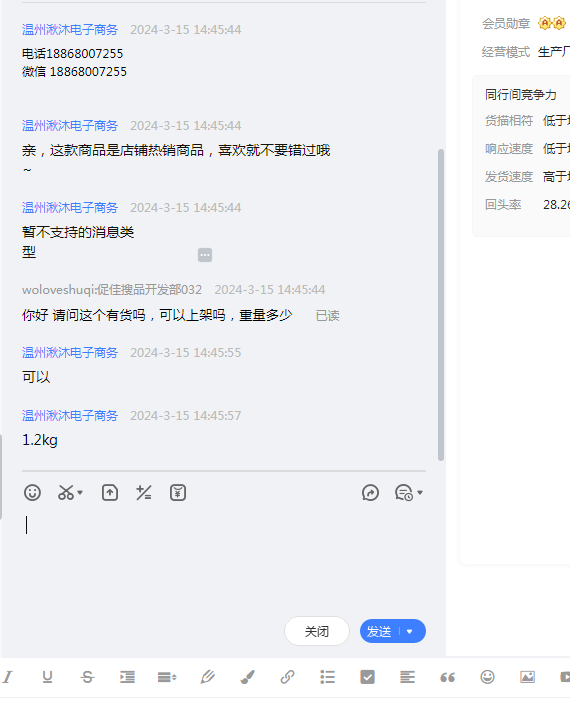The width and height of the screenshot is (570, 704).
Task: Click the file upload icon
Action: coord(110,493)
